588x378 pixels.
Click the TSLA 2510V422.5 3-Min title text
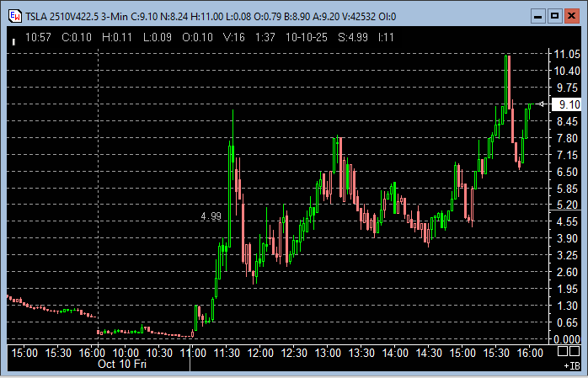[80, 15]
